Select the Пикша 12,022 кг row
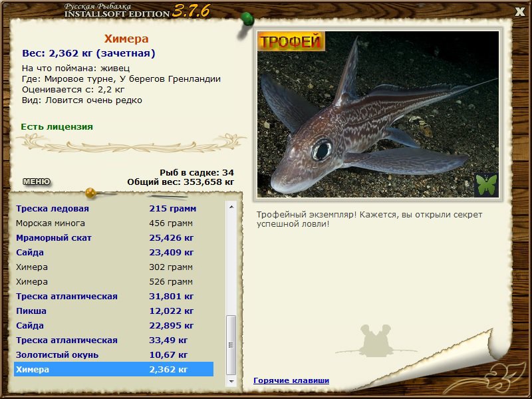The image size is (532, 399). coord(114,311)
